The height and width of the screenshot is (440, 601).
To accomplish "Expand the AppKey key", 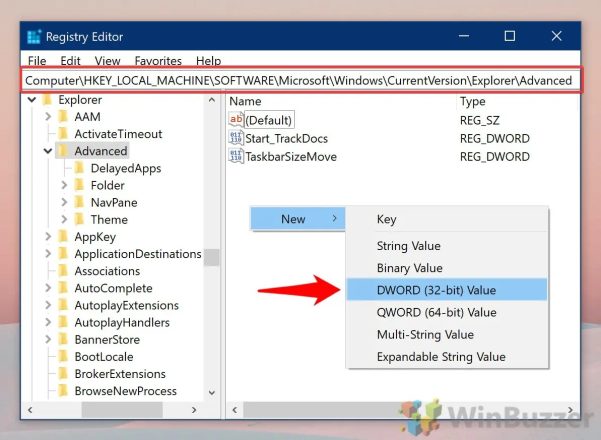I will [x=48, y=236].
